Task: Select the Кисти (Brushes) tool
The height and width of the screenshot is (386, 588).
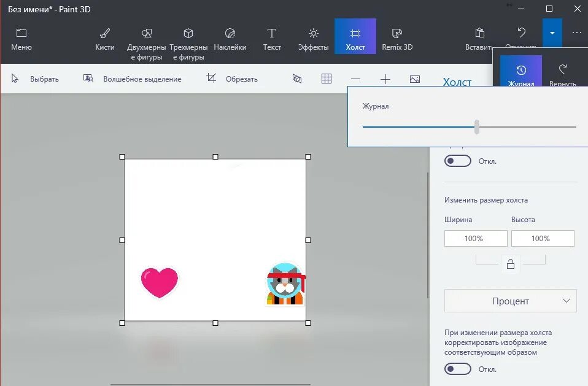Action: click(104, 36)
